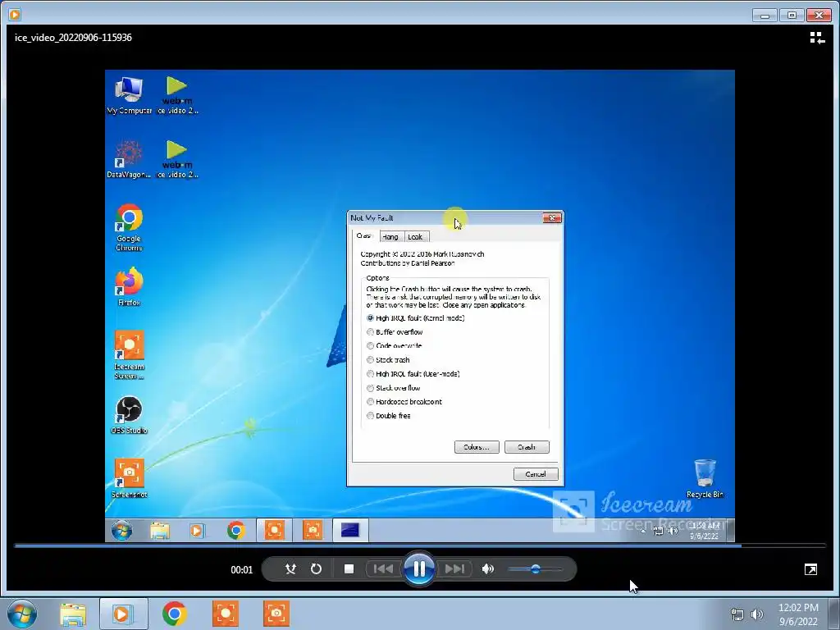The width and height of the screenshot is (840, 630).
Task: Click the volume icon in the system tray
Action: pos(757,614)
